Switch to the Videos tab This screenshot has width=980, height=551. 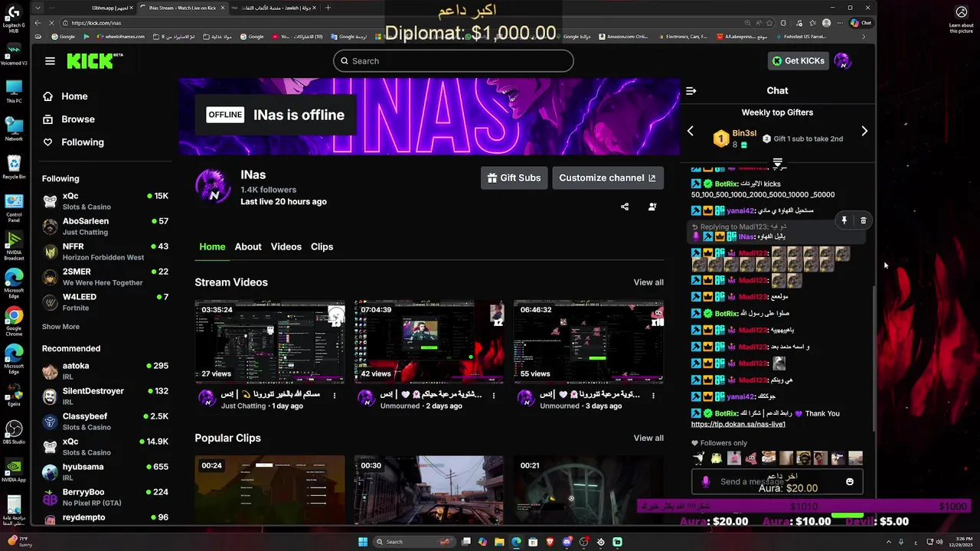[286, 247]
